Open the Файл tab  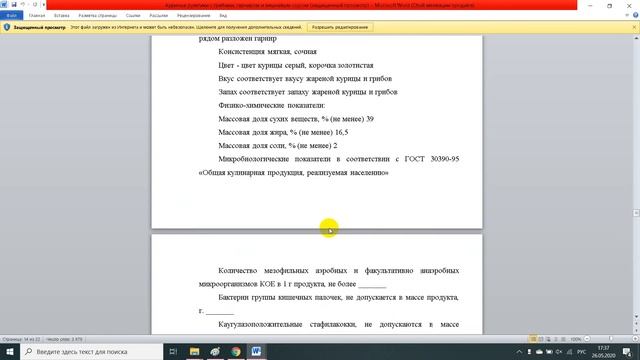pos(11,16)
